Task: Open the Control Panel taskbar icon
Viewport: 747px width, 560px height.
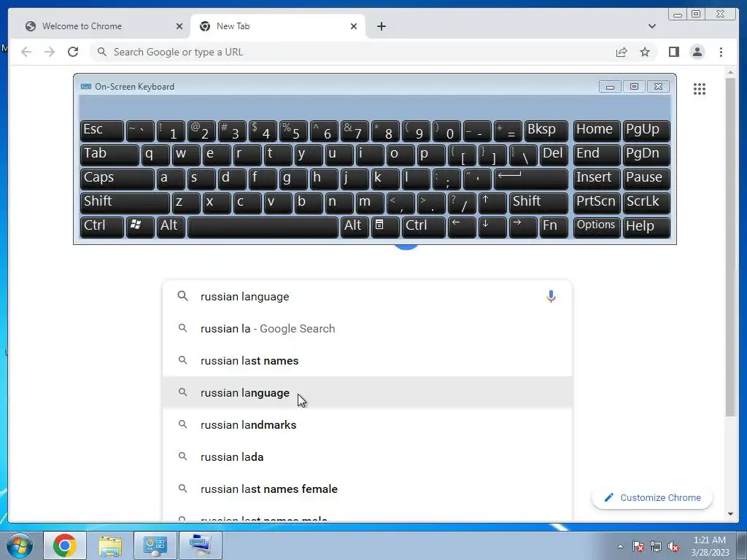Action: coord(155,545)
